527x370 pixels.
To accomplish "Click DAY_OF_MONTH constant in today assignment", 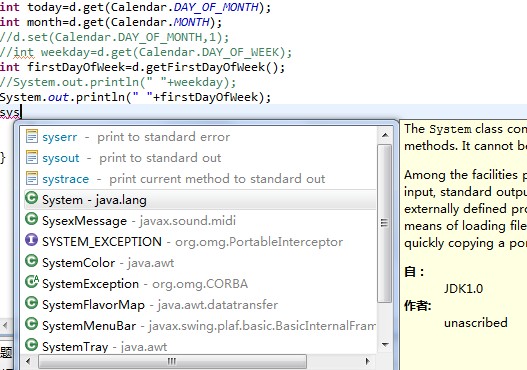I will (216, 7).
